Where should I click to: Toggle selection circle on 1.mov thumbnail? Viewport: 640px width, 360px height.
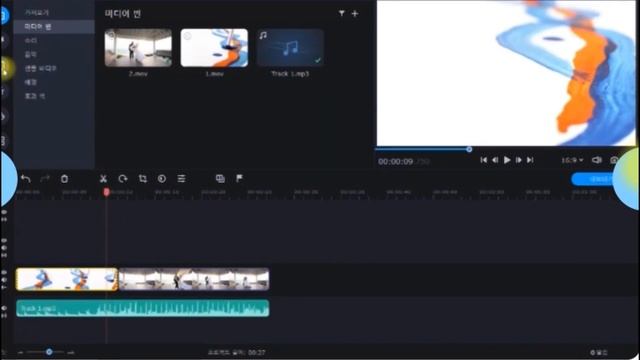[x=187, y=36]
